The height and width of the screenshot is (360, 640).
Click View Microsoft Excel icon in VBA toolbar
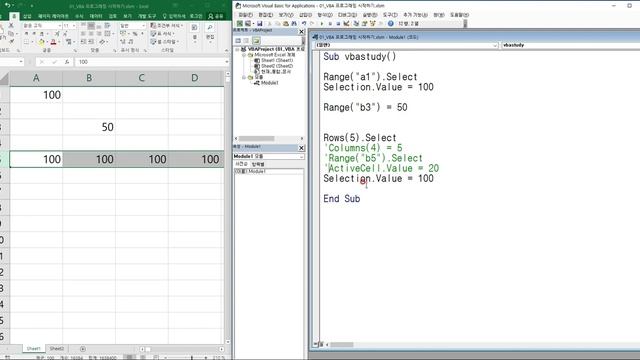(x=240, y=24)
